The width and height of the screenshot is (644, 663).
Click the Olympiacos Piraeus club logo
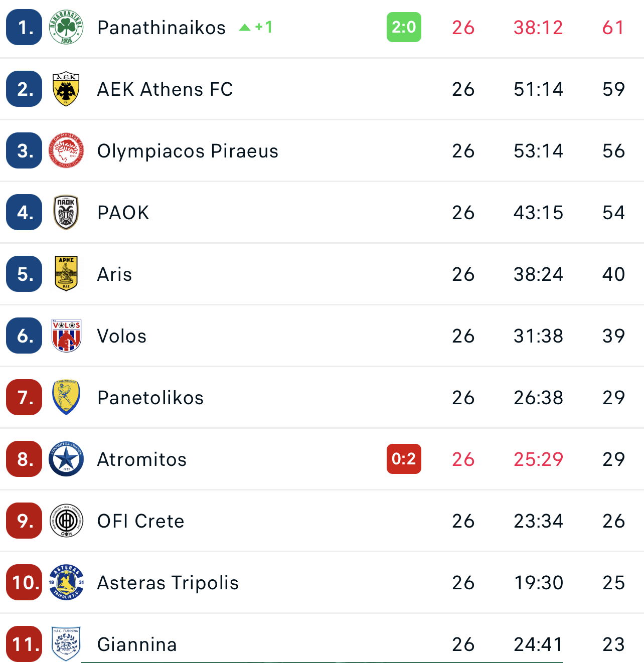click(66, 150)
